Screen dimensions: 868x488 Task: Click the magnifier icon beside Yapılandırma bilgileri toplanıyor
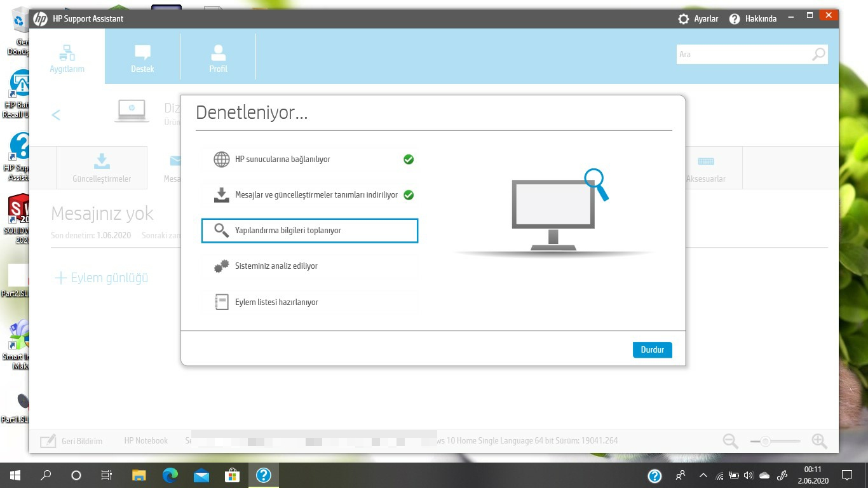(221, 231)
